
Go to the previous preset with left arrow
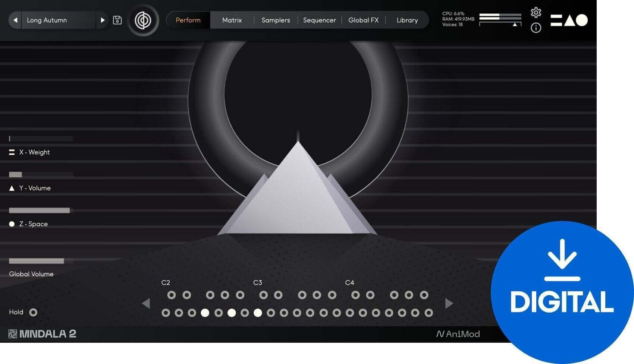tap(15, 20)
